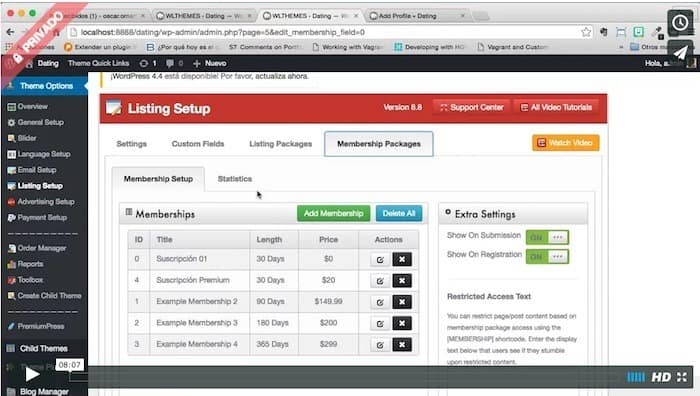Open the Listing Packages tab
700x396 pixels.
pos(280,144)
